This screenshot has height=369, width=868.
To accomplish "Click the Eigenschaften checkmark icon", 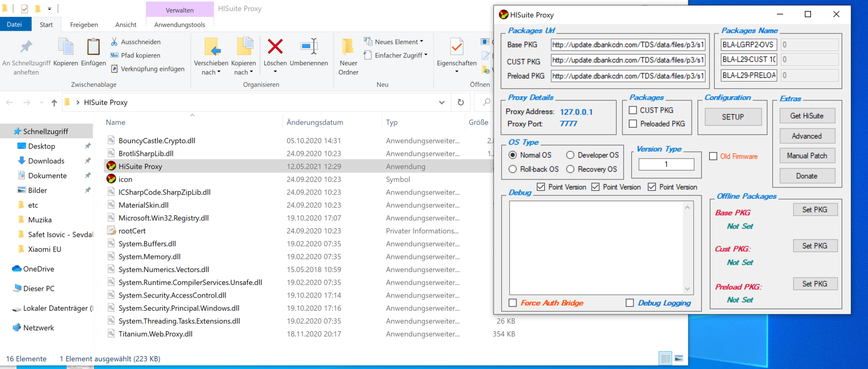I will 457,47.
